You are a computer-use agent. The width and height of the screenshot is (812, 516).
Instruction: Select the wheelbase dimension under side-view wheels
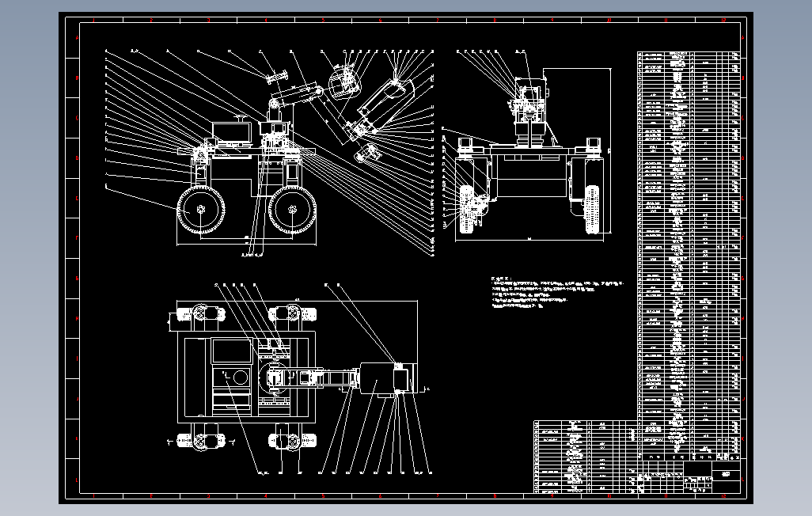click(246, 237)
